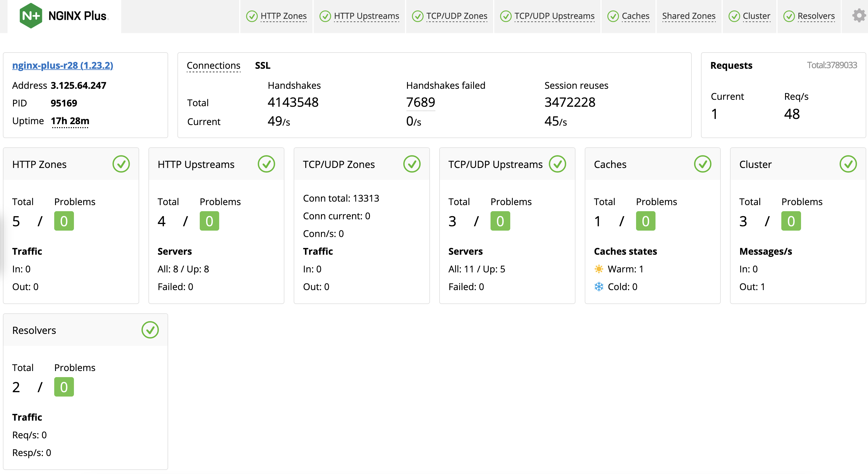Click the Cold cache snowflake icon
This screenshot has height=474, width=868.
(599, 287)
